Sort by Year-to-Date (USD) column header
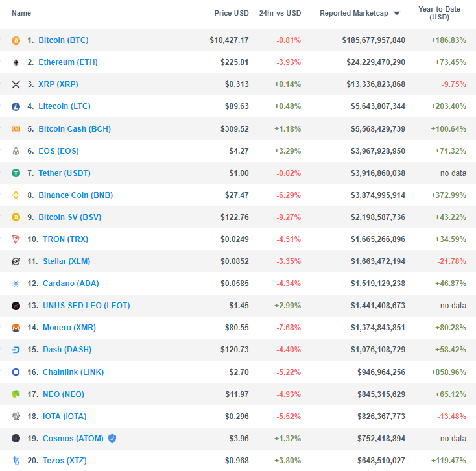476x471 pixels. pos(439,14)
